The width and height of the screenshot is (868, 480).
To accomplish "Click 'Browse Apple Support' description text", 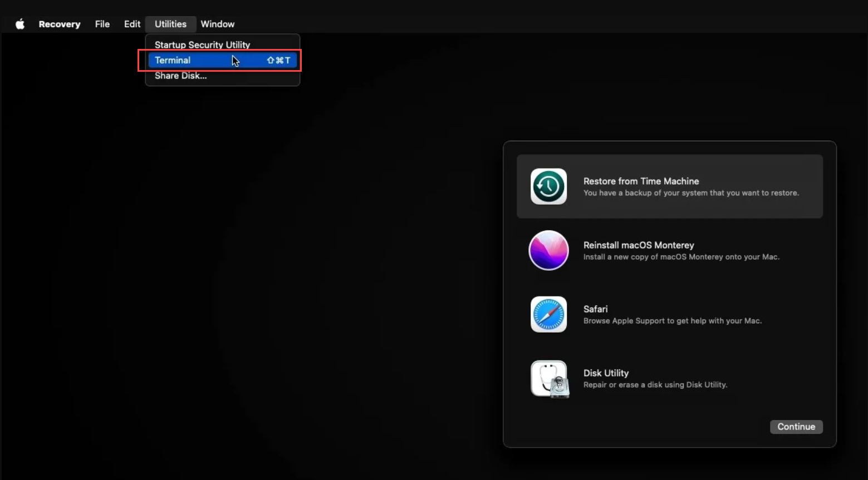I will point(673,320).
